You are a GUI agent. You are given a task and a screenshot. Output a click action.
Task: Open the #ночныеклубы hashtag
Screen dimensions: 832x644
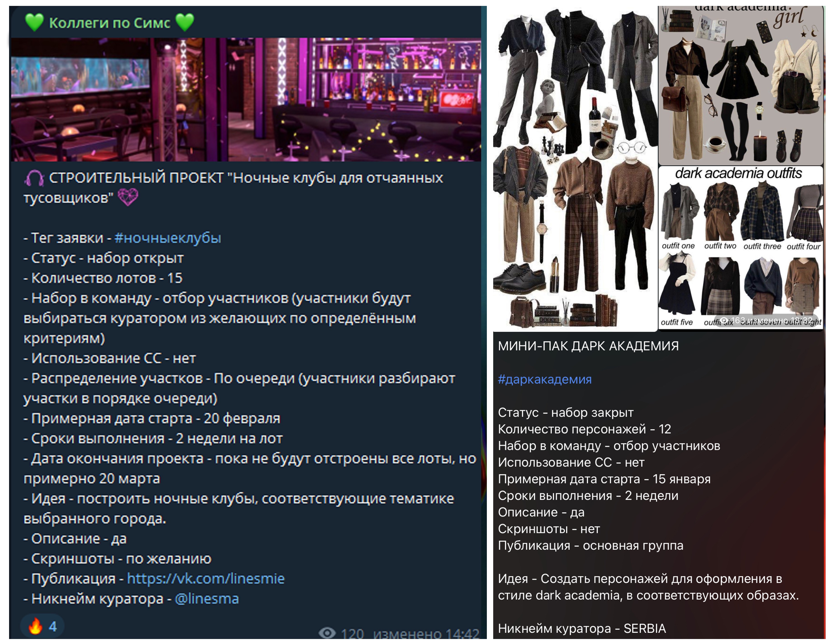[x=168, y=238]
